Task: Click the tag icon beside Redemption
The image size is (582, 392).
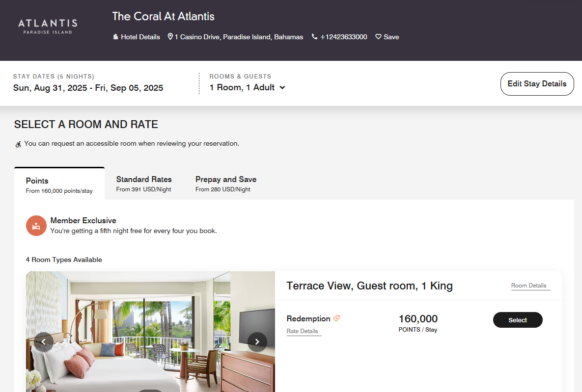Action: [x=336, y=318]
